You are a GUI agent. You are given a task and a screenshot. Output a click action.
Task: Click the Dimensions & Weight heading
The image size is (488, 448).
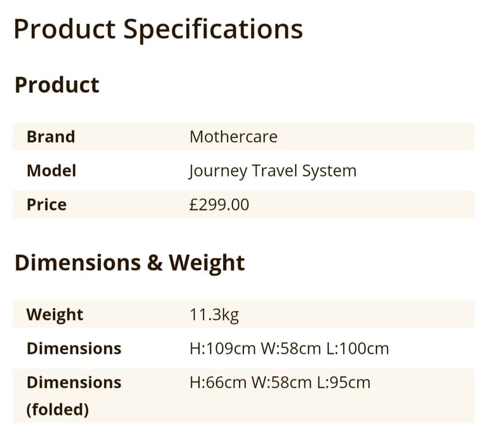(130, 264)
